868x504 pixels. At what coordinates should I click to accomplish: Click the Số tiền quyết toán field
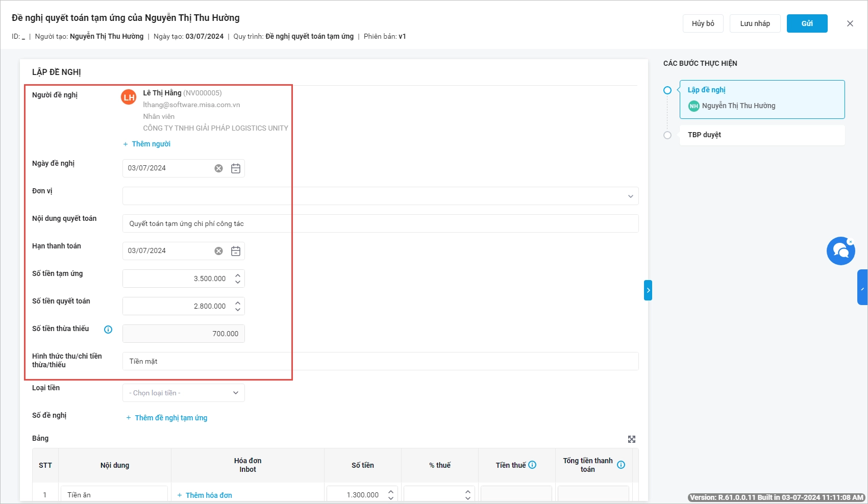click(x=183, y=306)
